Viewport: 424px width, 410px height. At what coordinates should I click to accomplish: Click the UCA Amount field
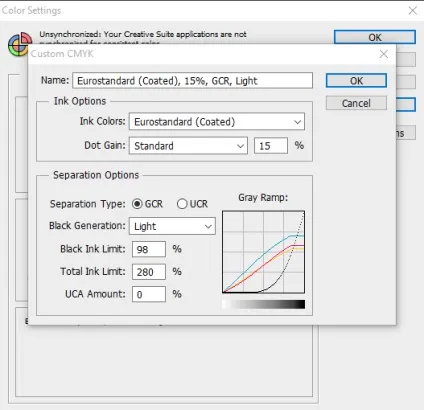coord(149,294)
